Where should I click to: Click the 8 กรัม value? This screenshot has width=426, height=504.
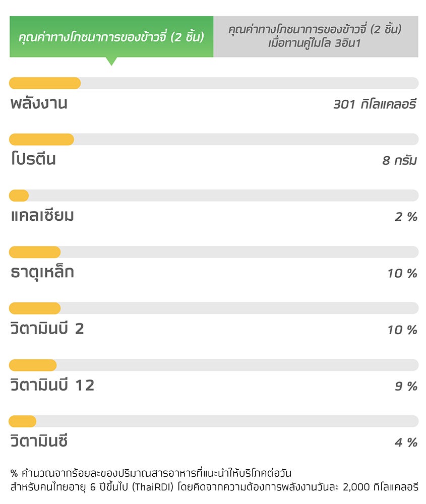[x=400, y=160]
